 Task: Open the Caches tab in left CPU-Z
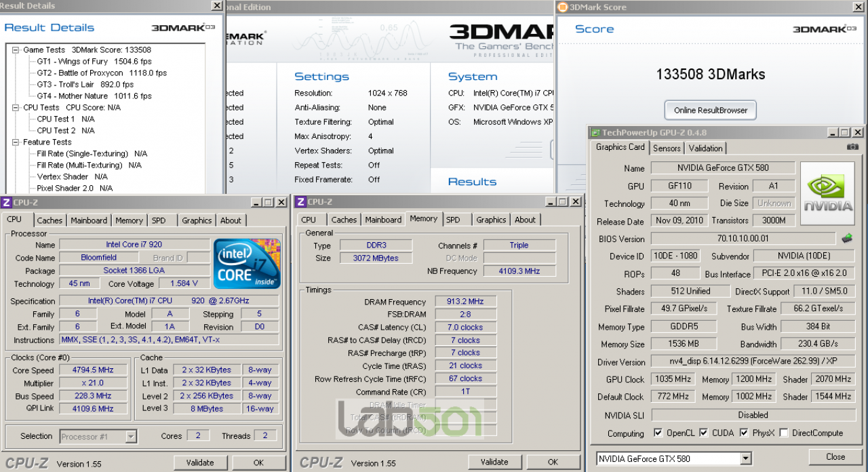point(50,220)
